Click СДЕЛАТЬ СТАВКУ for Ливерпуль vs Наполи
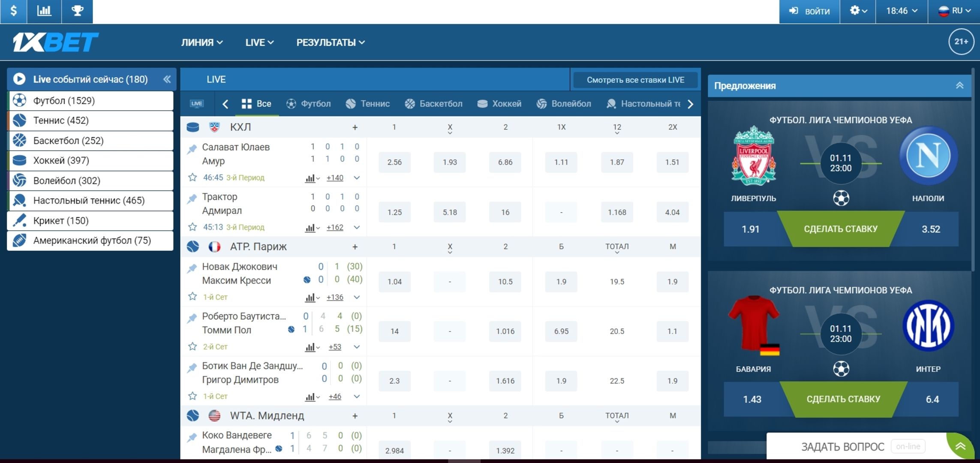Viewport: 980px width, 463px height. tap(841, 229)
